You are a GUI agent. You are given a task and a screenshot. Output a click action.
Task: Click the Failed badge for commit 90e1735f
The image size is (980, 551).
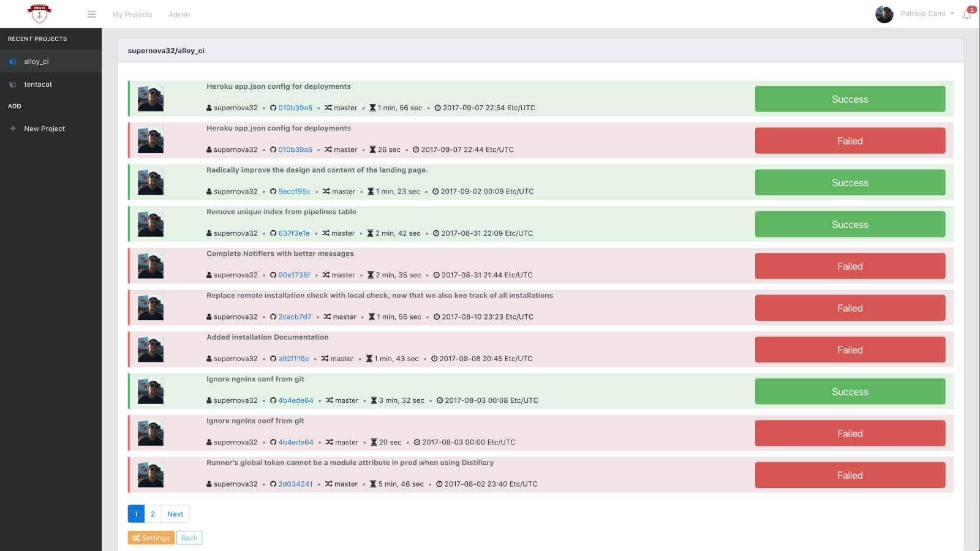[x=850, y=266]
